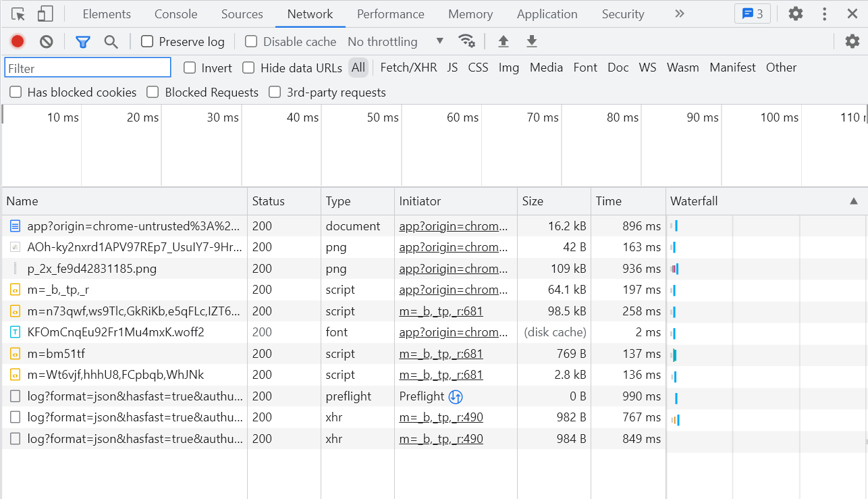Image resolution: width=868 pixels, height=499 pixels.
Task: Activate the inspect element picker icon
Action: pyautogui.click(x=18, y=14)
